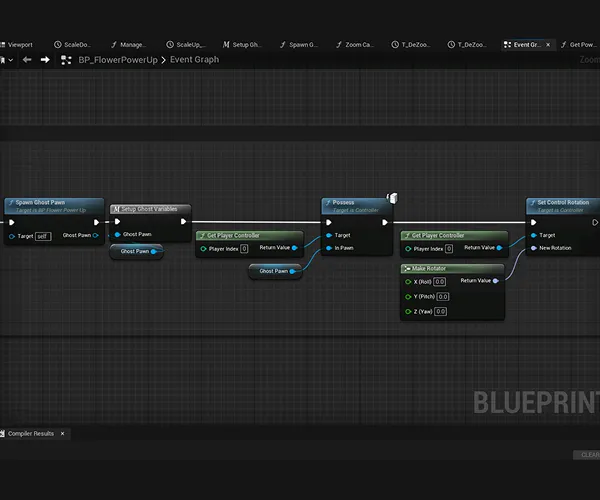Click the Ghost Pawn input pin on Setup Ghost Variables

[117, 234]
